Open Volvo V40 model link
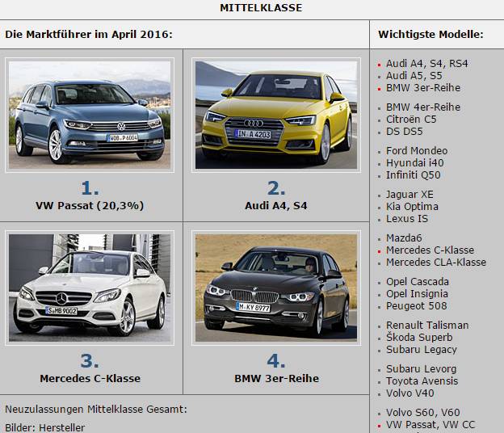Screen dimensions: 504x433 (409, 393)
